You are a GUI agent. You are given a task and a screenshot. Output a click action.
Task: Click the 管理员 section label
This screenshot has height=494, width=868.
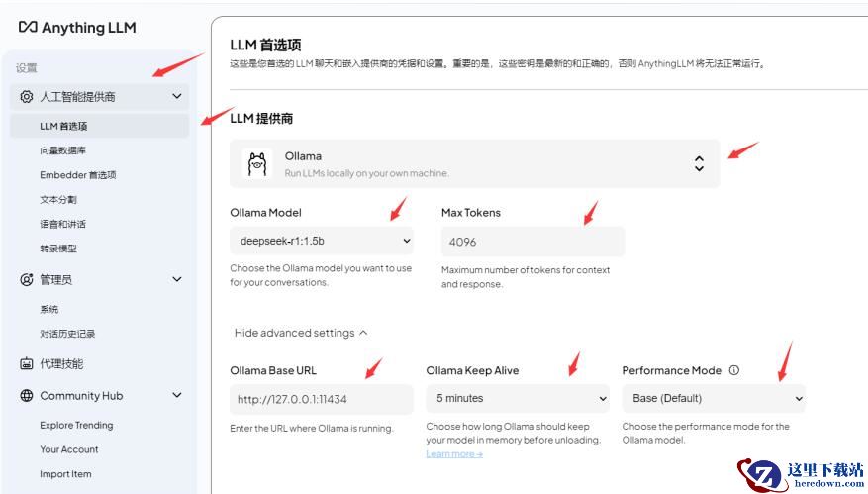[x=55, y=280]
